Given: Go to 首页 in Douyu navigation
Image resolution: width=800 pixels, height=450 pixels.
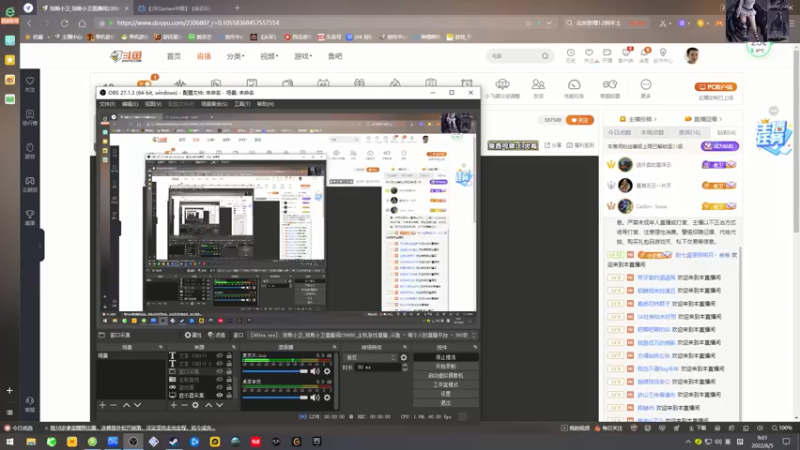Looking at the screenshot, I should 174,56.
